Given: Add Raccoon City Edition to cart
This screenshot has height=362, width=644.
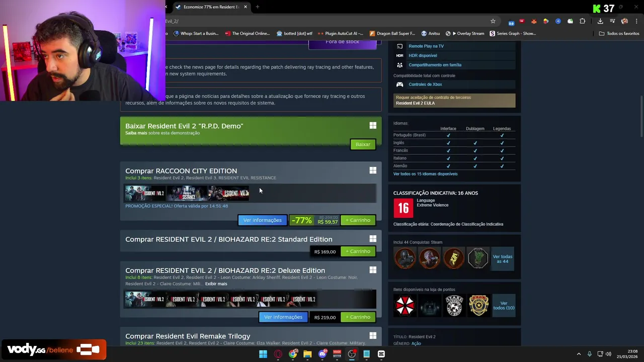Looking at the screenshot, I should click(x=358, y=220).
